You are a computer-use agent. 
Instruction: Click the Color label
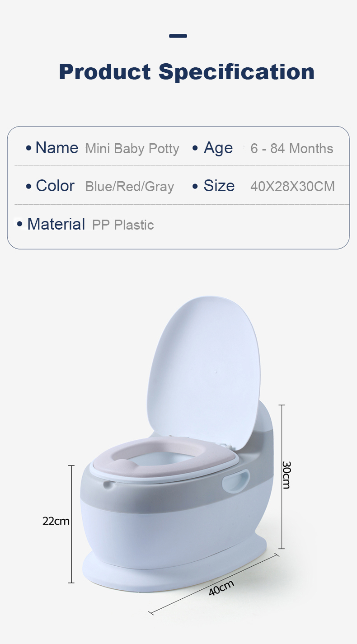coord(55,186)
